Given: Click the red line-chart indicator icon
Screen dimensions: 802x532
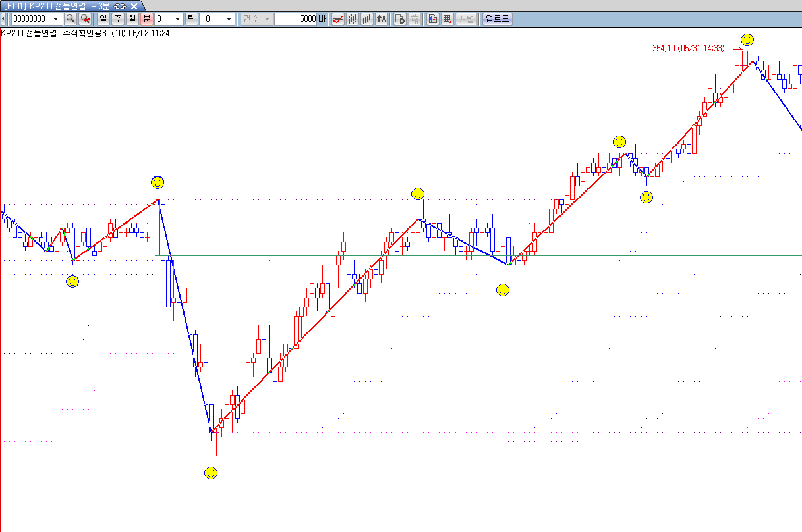Looking at the screenshot, I should pyautogui.click(x=337, y=19).
